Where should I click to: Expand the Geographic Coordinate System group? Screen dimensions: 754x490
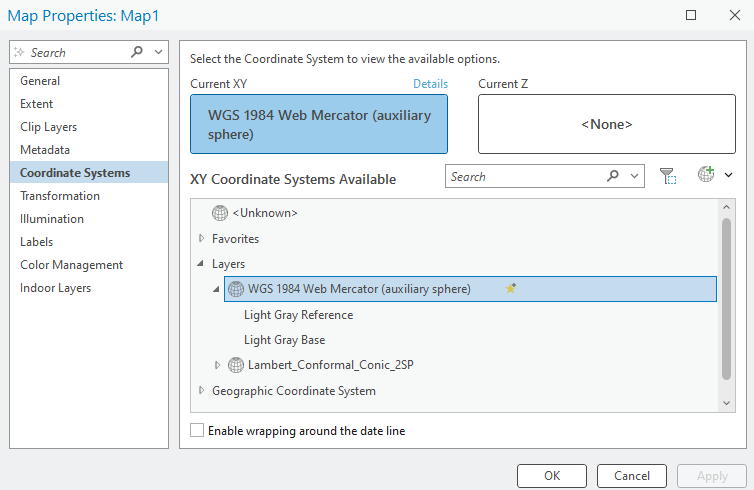[202, 391]
